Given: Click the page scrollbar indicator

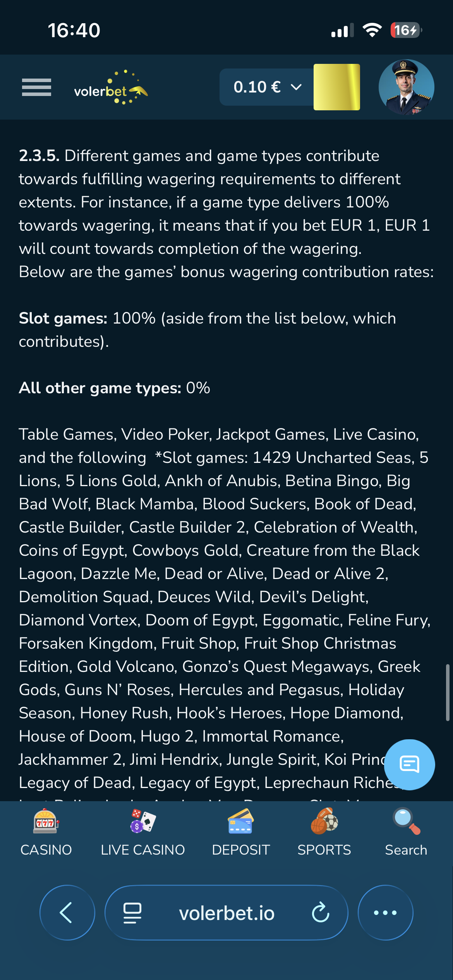Looking at the screenshot, I should coord(447,692).
